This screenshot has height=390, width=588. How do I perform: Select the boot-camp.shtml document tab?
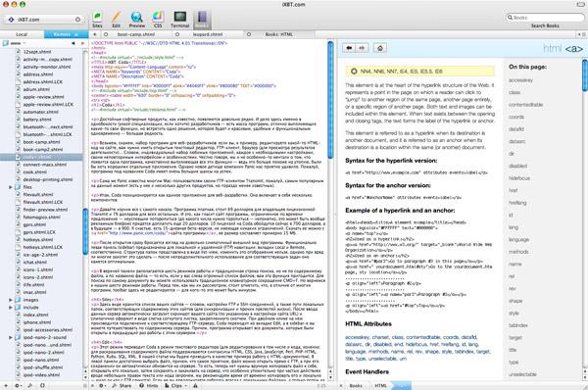(x=136, y=34)
